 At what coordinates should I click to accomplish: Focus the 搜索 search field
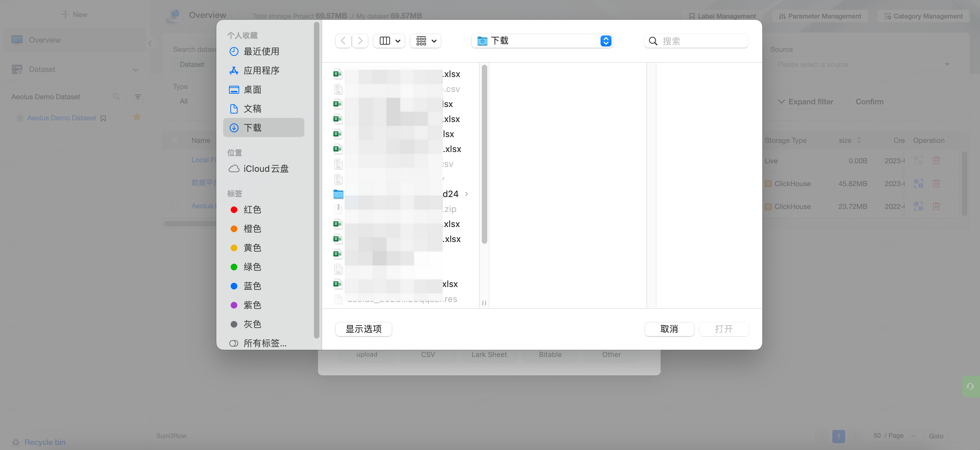pos(696,41)
